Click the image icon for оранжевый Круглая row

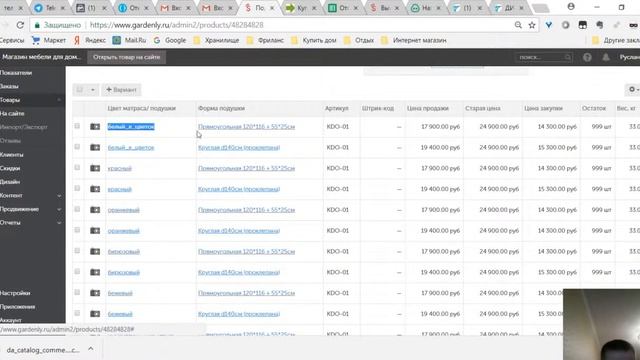[x=95, y=231]
